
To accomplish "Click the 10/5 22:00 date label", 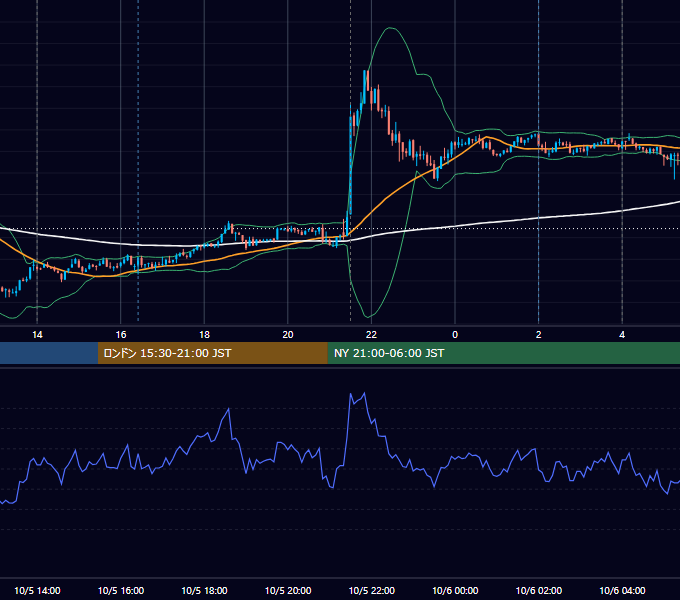I will click(372, 590).
